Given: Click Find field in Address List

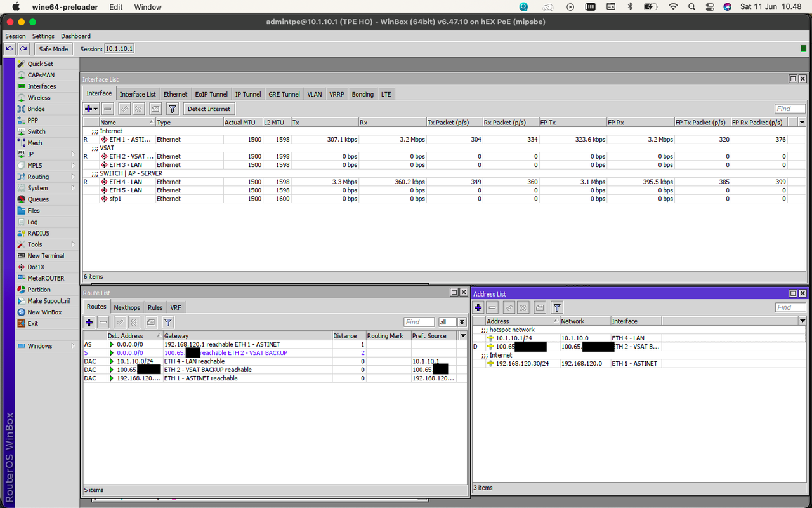Looking at the screenshot, I should tap(790, 308).
